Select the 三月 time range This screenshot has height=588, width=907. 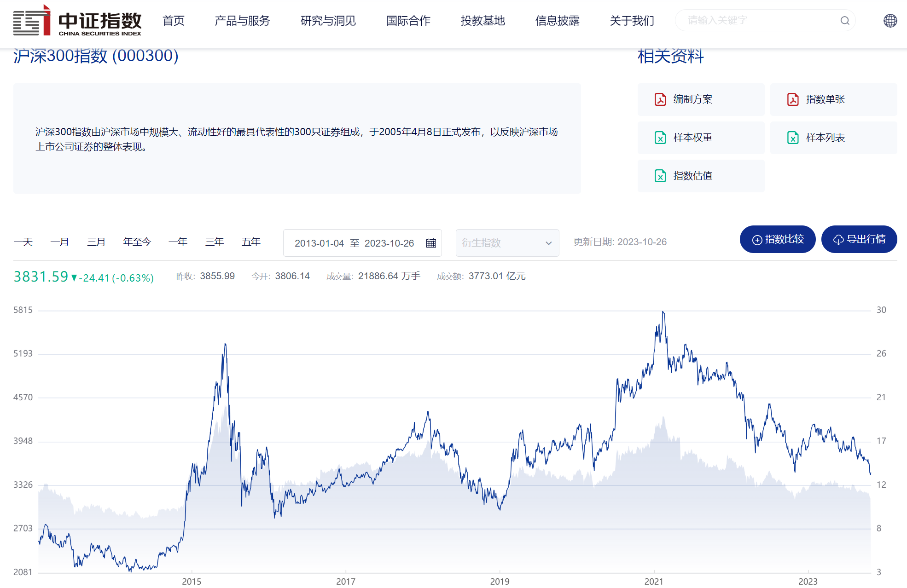(96, 242)
